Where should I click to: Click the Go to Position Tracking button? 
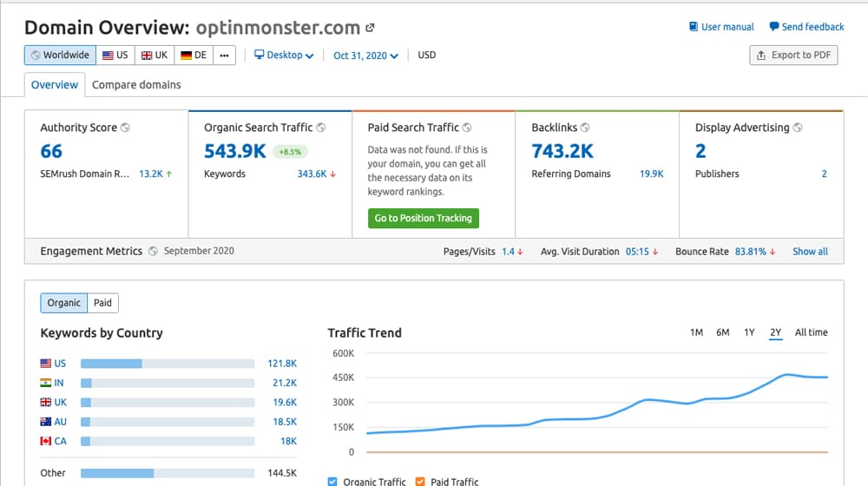(423, 218)
